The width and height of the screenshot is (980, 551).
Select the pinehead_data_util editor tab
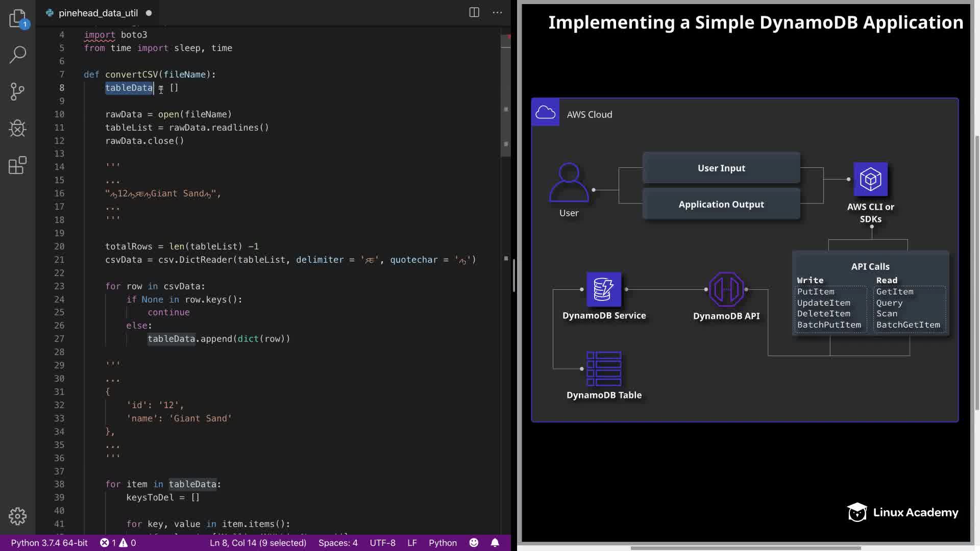point(98,13)
